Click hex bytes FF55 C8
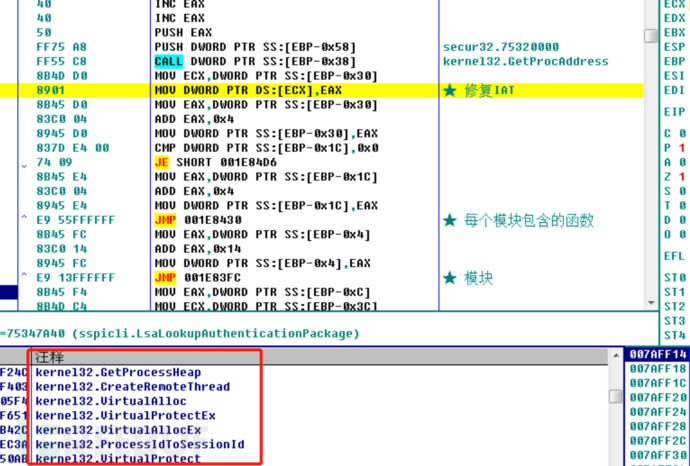 click(x=62, y=62)
